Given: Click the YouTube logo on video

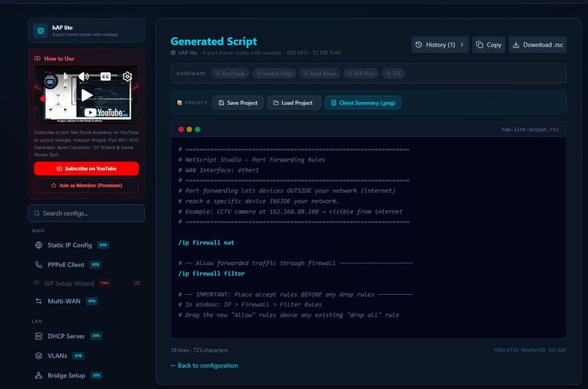Looking at the screenshot, I should tap(104, 112).
